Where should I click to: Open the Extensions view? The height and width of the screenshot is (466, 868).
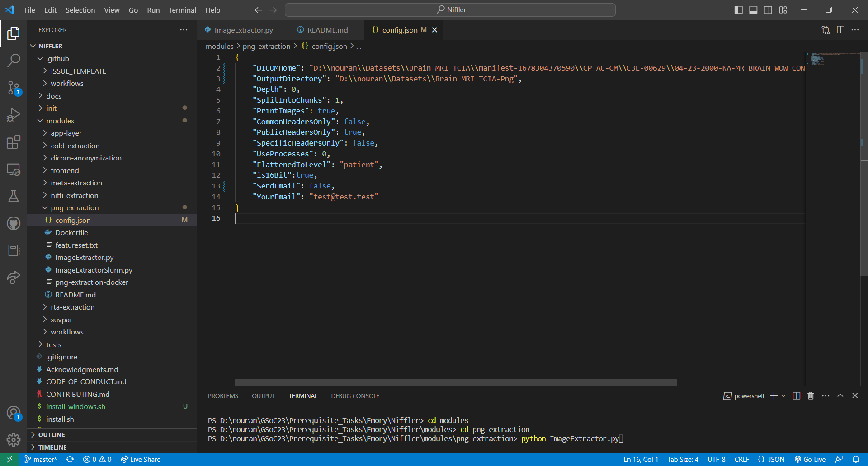pos(14,142)
